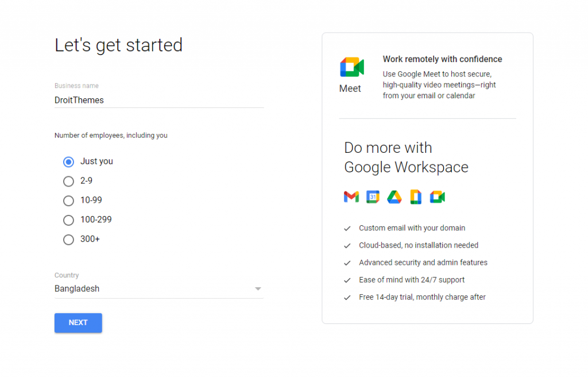The height and width of the screenshot is (378, 588).
Task: Click the checkmark beside Custom email with your domain
Action: point(347,229)
